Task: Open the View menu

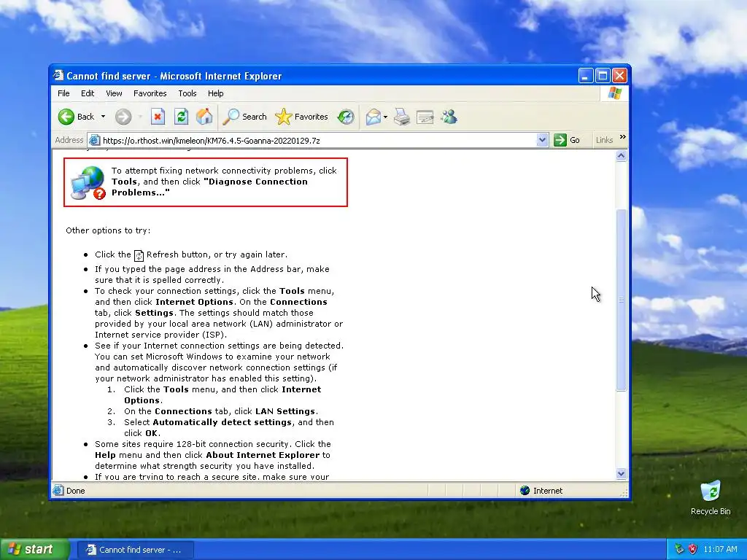Action: click(114, 93)
